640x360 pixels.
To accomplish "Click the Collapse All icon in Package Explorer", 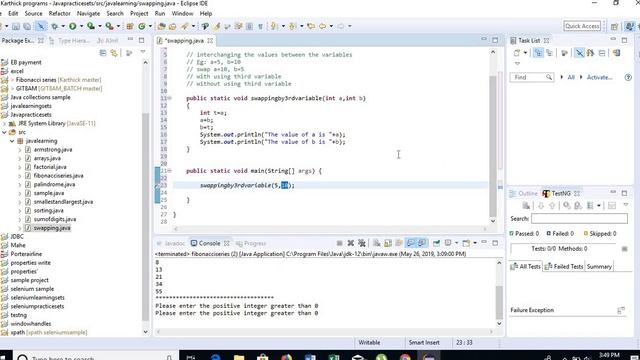I will [103, 53].
